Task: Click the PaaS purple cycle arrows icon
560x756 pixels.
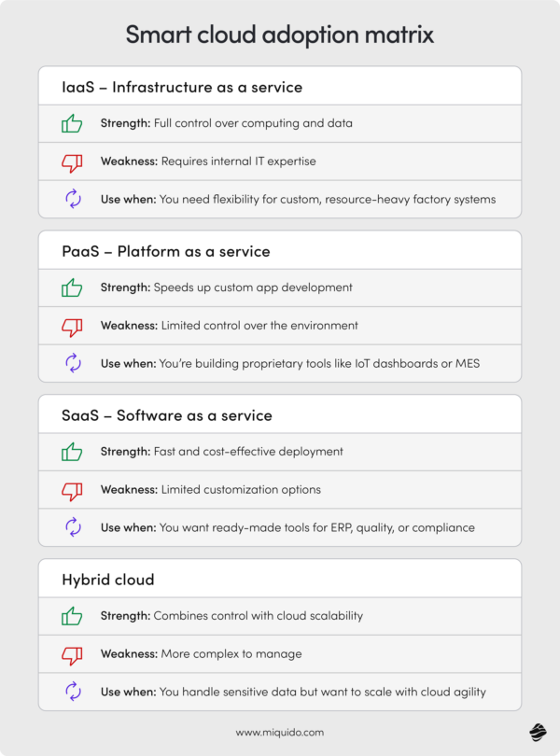Action: (x=73, y=363)
